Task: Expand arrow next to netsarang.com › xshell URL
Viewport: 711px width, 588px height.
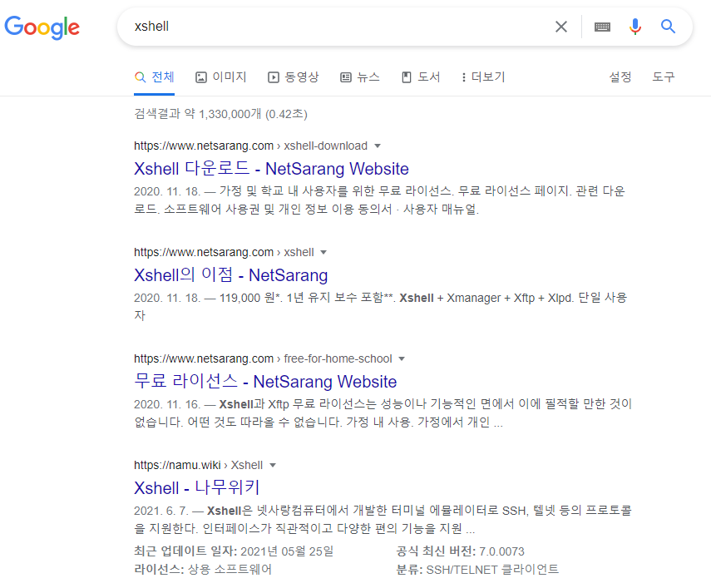Action: pyautogui.click(x=323, y=253)
